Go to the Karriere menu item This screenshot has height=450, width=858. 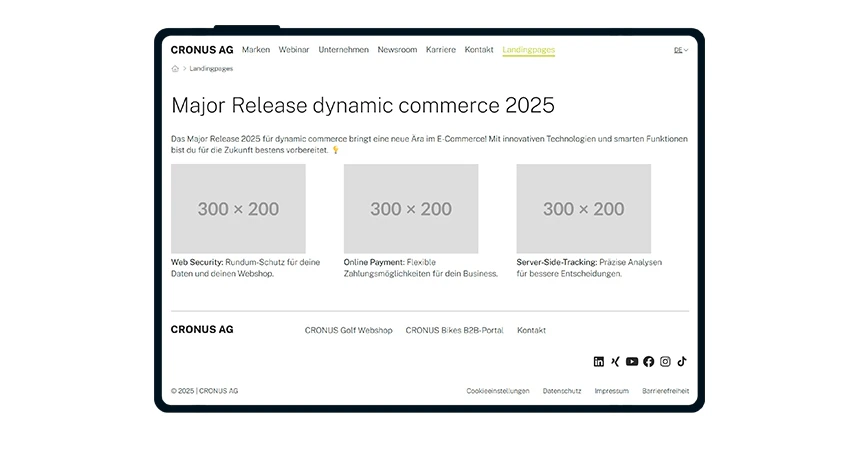tap(441, 49)
